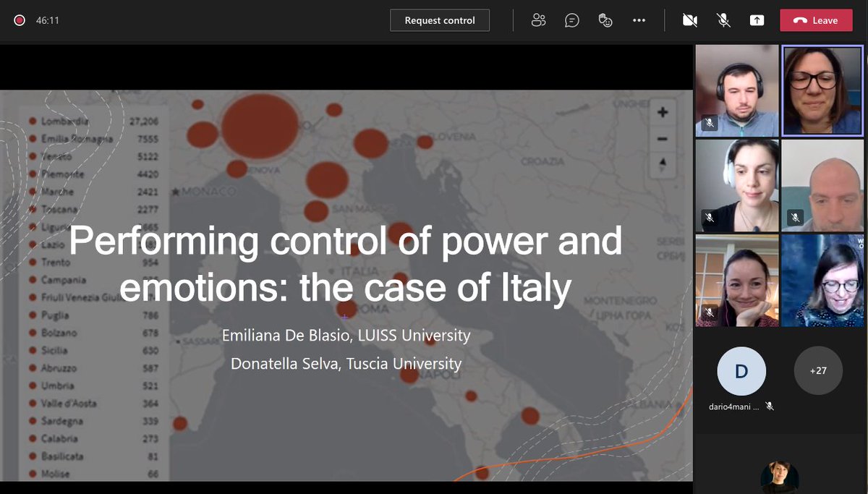Click muted mic icon on headset man's tile
Viewport: 868px width, 494px height.
[x=710, y=123]
